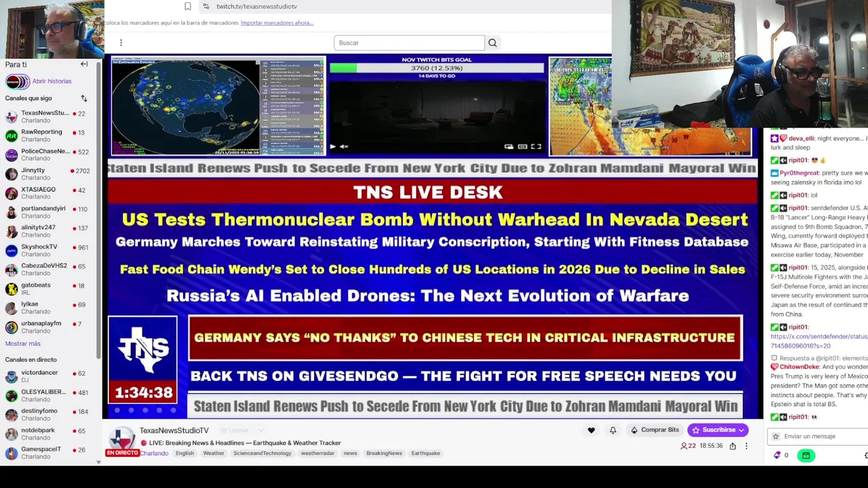Screen dimensions: 868x488
Task: Open stream options three-dot menu
Action: 746,446
